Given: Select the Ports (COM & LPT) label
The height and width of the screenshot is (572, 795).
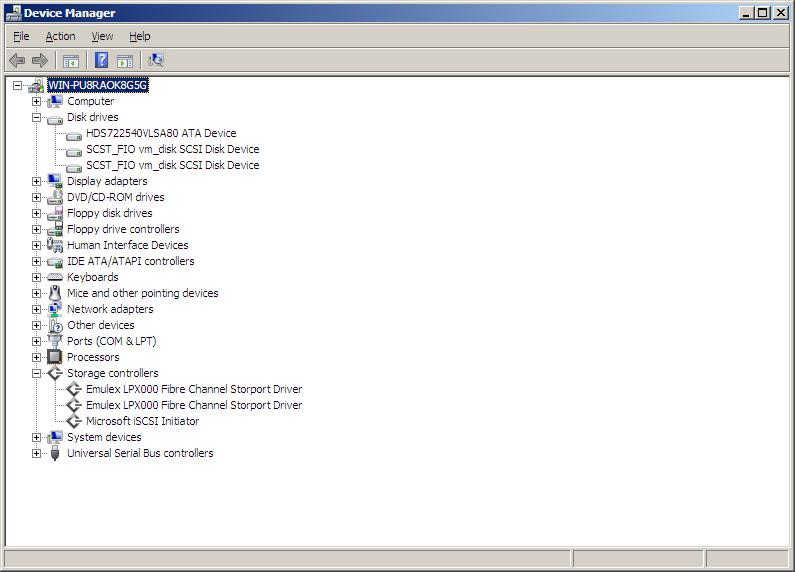Looking at the screenshot, I should coord(112,341).
